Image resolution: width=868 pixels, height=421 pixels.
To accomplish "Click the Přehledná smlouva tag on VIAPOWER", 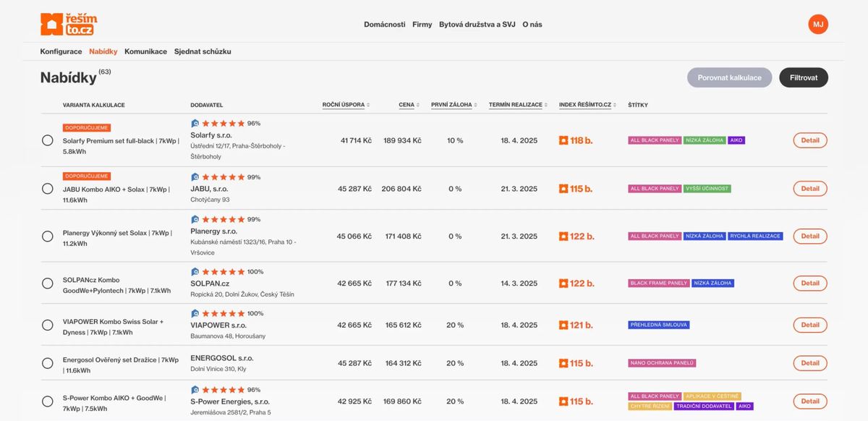I will 659,326.
